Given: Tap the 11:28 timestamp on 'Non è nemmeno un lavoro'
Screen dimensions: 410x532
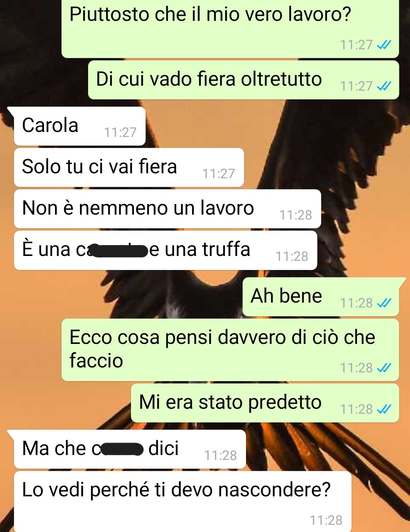Looking at the screenshot, I should pos(296,215).
